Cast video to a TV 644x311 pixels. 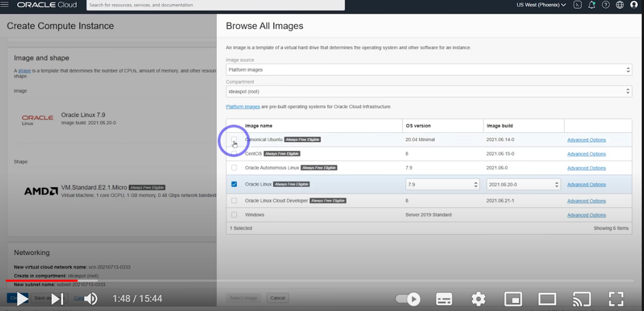click(582, 299)
